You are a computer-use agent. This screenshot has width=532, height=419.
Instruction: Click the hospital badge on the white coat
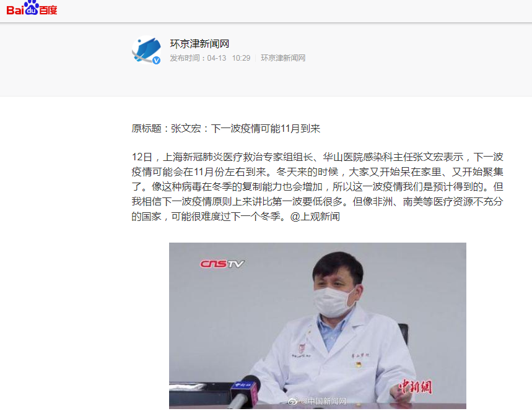point(301,347)
